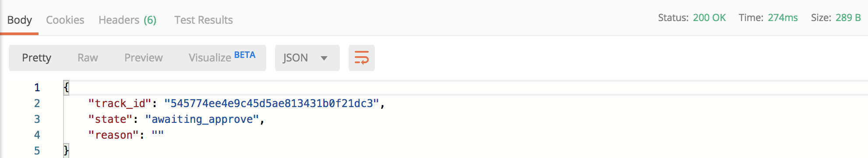Expand the dropdown arrow beside JSON
Screen dimensions: 868x158
coord(324,58)
